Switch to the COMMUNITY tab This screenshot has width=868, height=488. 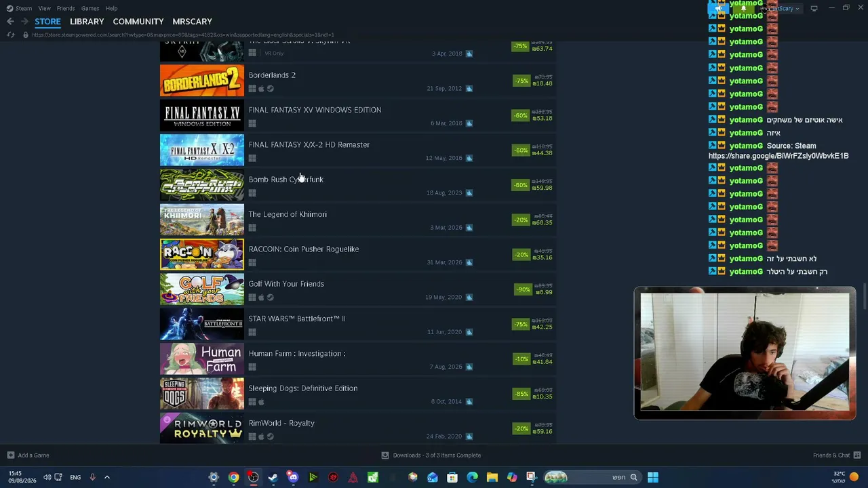coord(138,22)
